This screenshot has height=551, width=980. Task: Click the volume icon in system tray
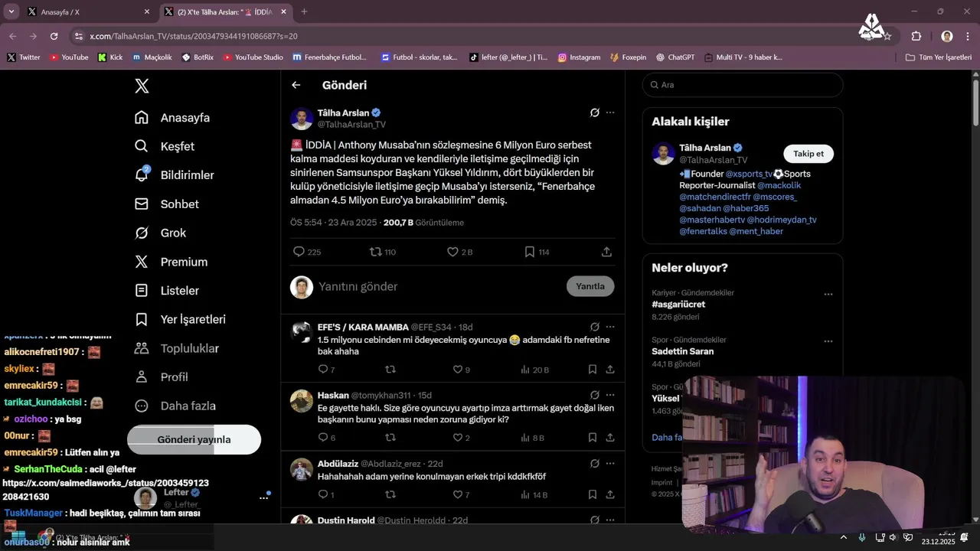tap(893, 537)
